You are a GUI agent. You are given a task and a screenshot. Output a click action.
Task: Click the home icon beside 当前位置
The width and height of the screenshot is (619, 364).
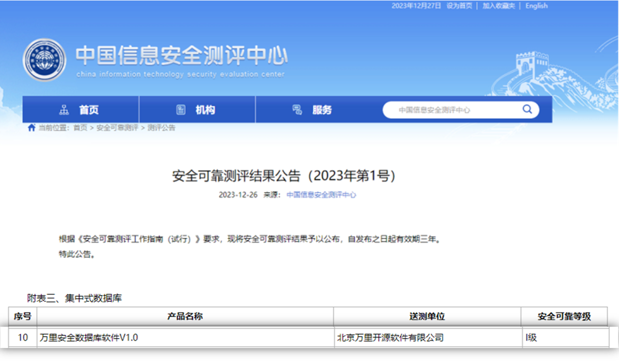pyautogui.click(x=31, y=127)
